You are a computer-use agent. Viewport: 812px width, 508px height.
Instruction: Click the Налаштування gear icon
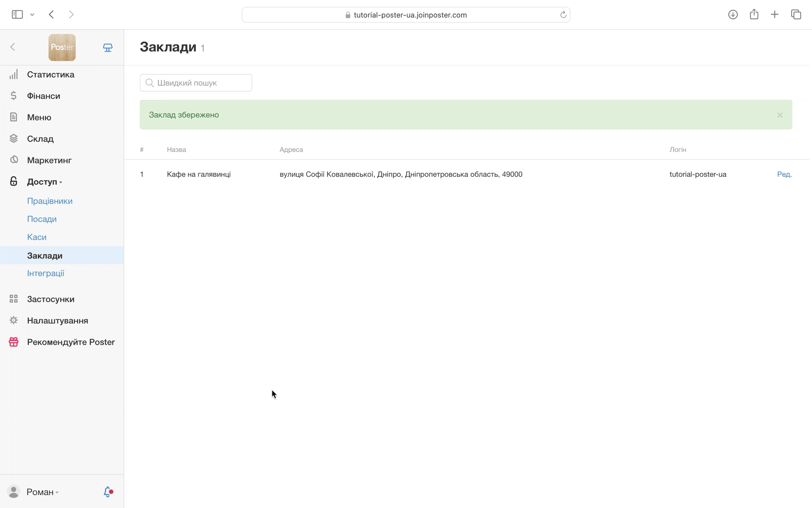[14, 320]
